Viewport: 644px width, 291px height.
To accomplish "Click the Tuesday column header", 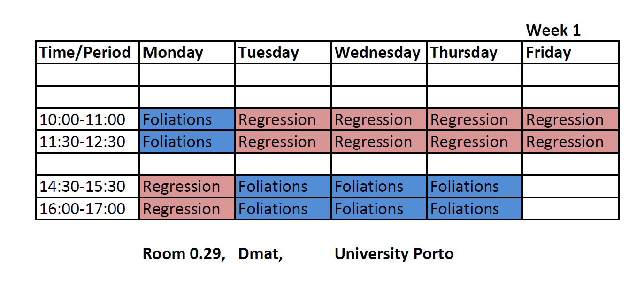I will (283, 52).
